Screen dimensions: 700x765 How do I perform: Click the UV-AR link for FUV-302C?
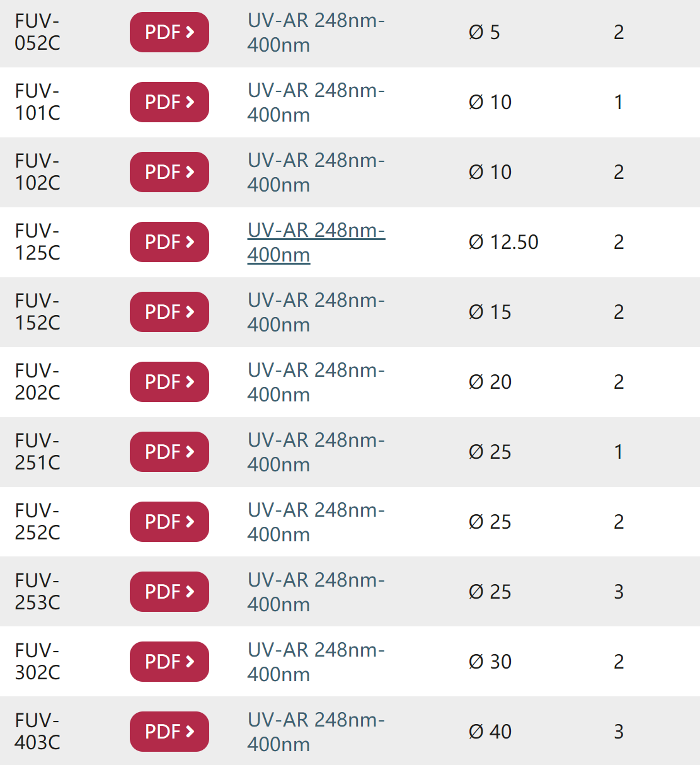pyautogui.click(x=316, y=662)
